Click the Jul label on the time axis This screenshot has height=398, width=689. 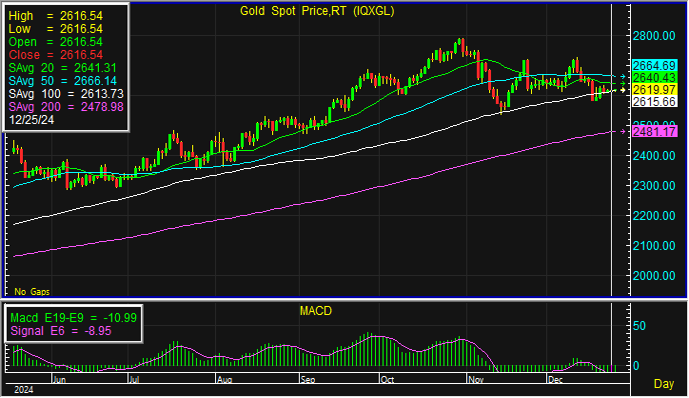point(134,380)
